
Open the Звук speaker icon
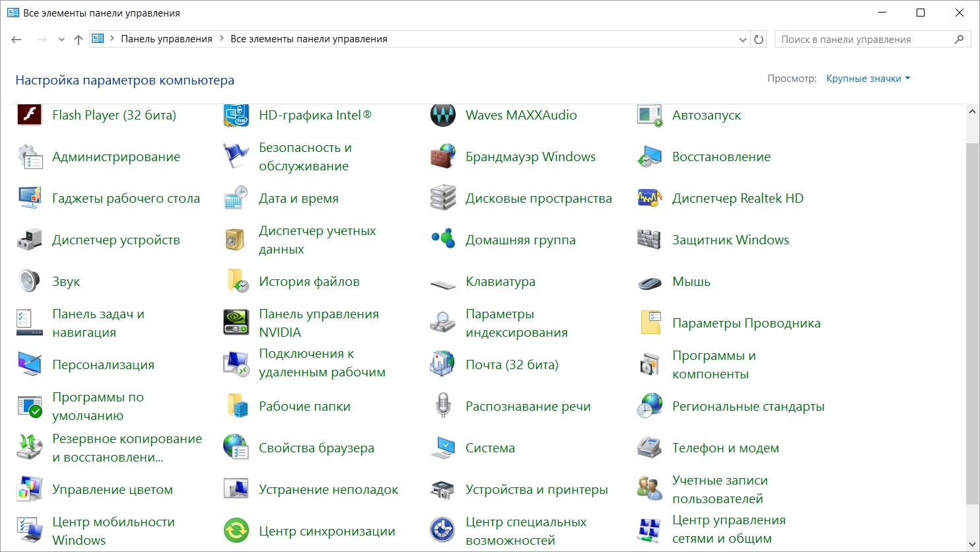[x=29, y=281]
